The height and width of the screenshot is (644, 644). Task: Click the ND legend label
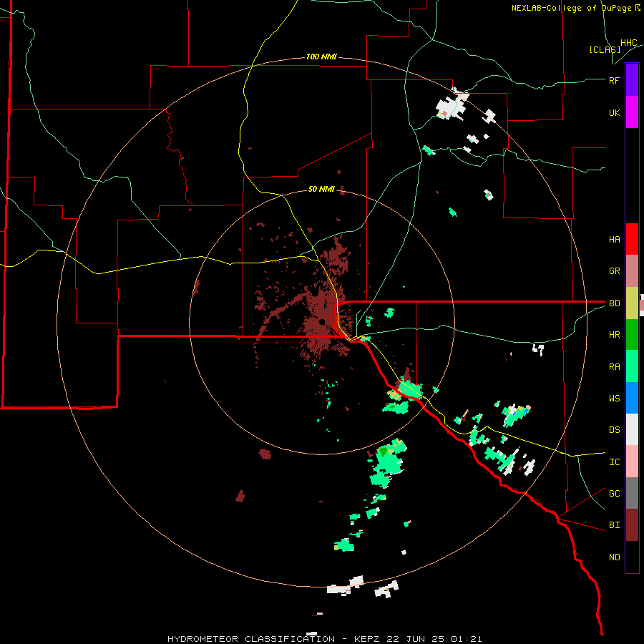[614, 557]
